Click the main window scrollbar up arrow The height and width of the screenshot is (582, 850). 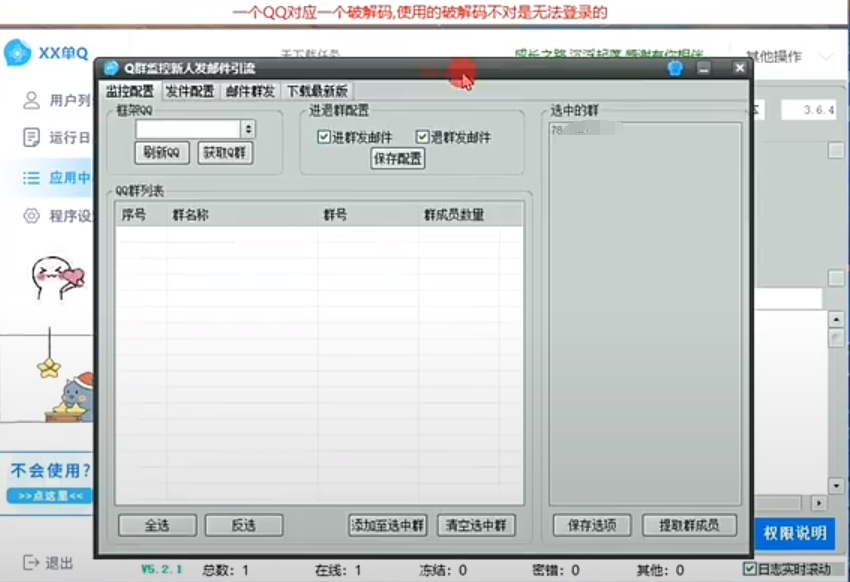pos(836,320)
